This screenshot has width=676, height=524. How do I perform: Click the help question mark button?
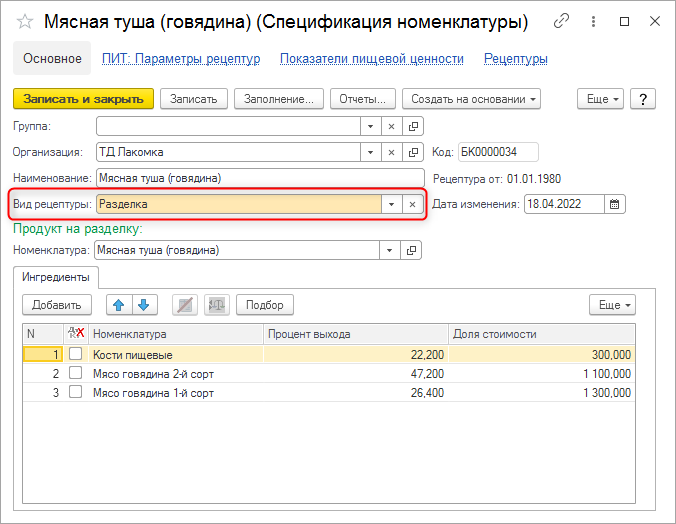pos(641,98)
